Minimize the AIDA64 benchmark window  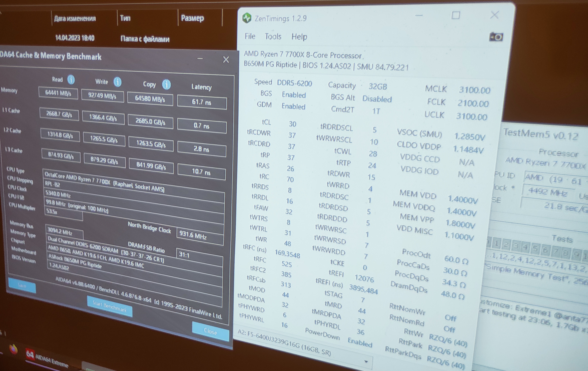[200, 58]
